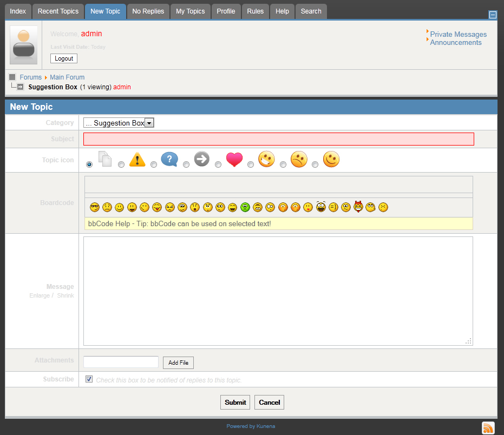
Task: Click Enlarge to expand the message box
Action: [40, 296]
